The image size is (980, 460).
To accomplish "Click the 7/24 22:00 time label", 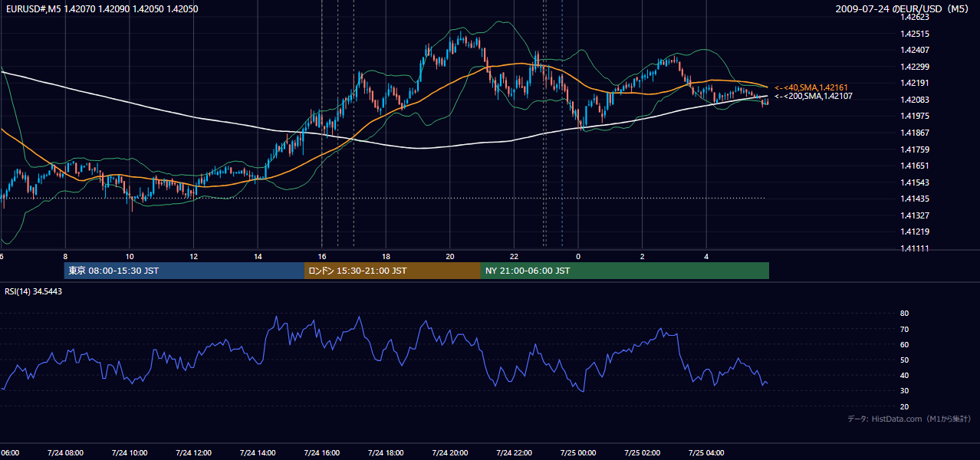I will 514,453.
